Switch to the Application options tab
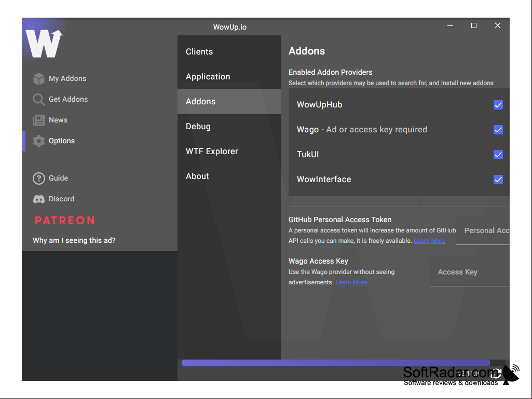This screenshot has width=532, height=399. (x=229, y=77)
